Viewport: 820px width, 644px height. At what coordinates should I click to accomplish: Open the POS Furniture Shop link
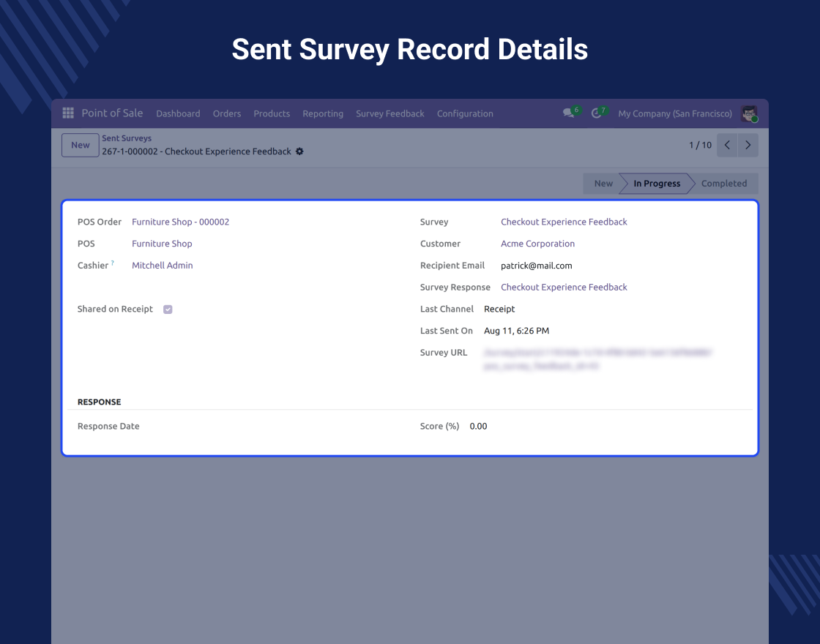click(x=162, y=244)
